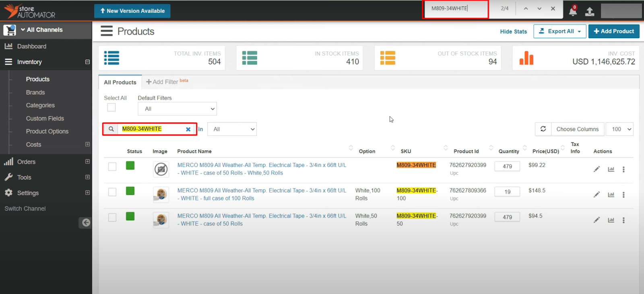The image size is (644, 294).
Task: Check the Select All checkbox
Action: click(x=111, y=107)
